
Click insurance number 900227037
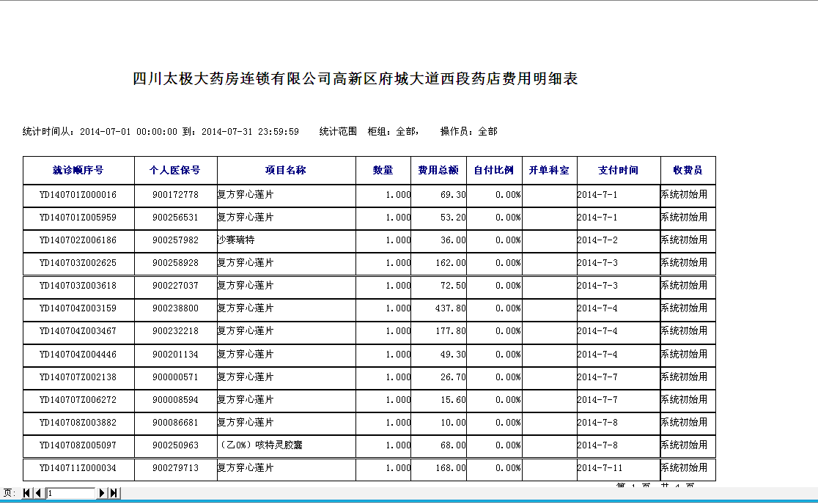click(x=175, y=286)
